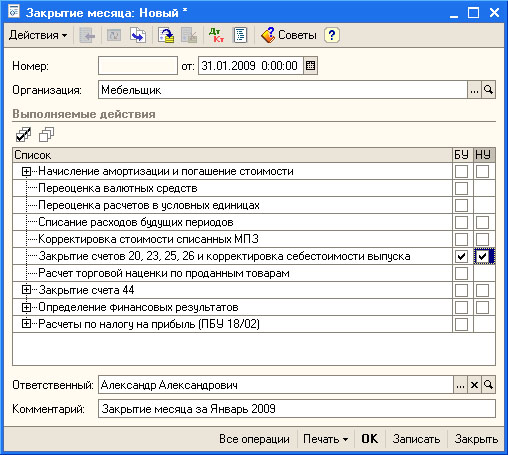Open the Дт/Кт postings result icon
This screenshot has height=455, width=508.
(x=217, y=35)
